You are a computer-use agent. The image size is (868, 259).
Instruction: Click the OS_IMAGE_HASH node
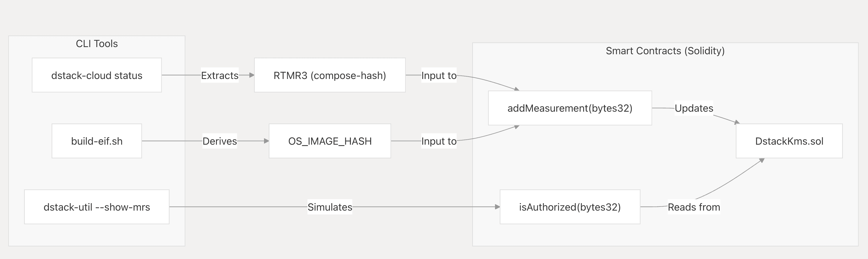[330, 141]
